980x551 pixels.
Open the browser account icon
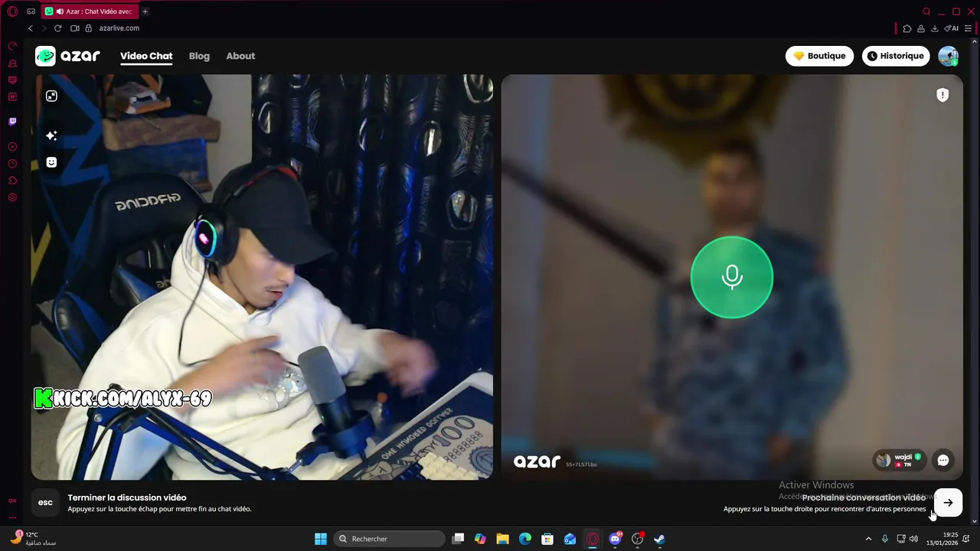coord(921,28)
